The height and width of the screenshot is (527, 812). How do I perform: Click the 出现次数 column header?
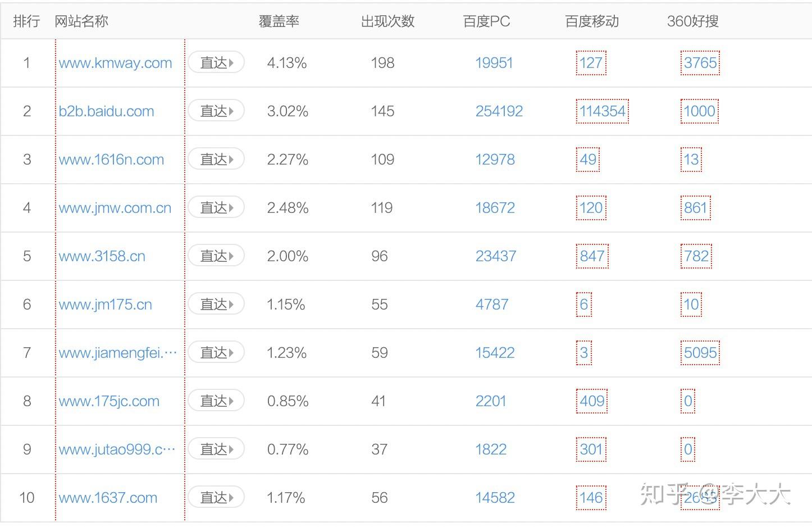point(387,21)
